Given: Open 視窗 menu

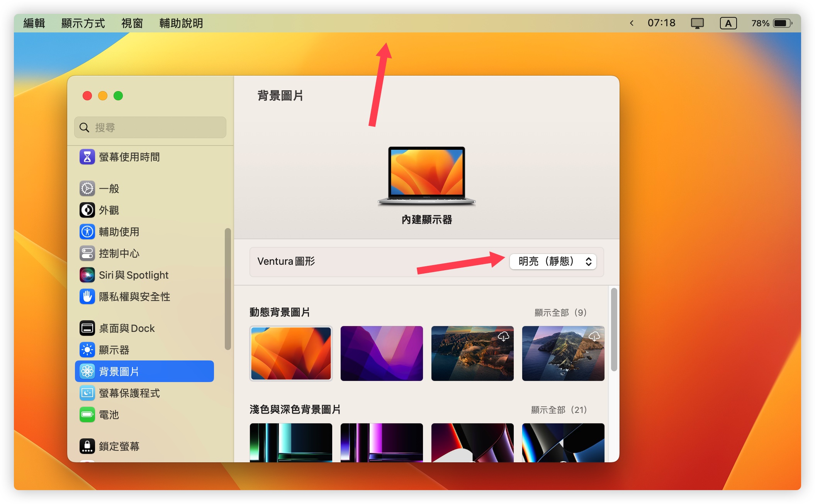Looking at the screenshot, I should click(x=132, y=23).
